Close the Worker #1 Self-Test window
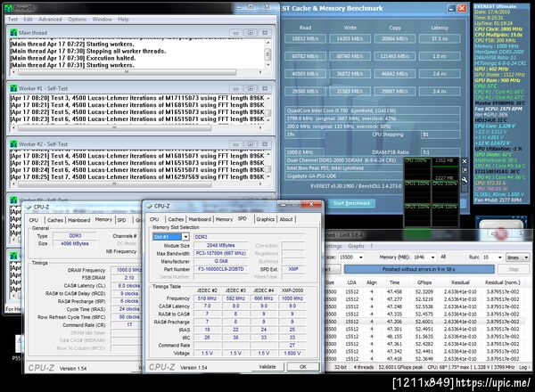 coord(265,88)
